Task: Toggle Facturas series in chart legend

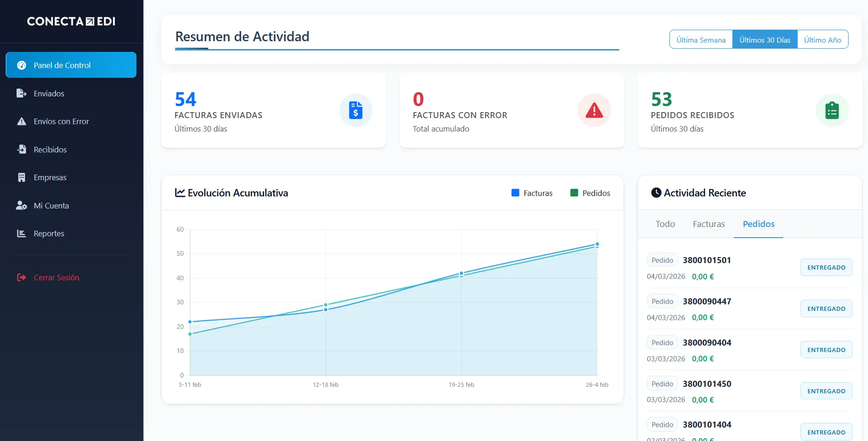Action: coord(532,193)
